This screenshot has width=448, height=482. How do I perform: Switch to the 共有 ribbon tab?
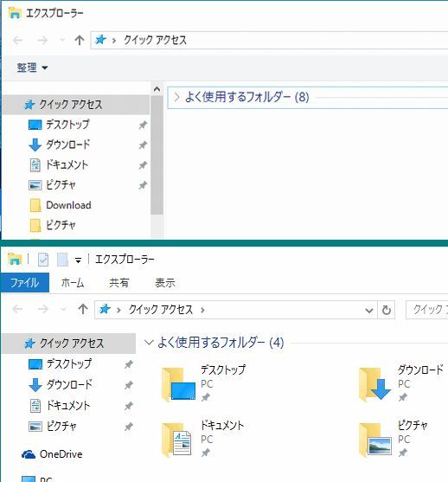click(118, 282)
